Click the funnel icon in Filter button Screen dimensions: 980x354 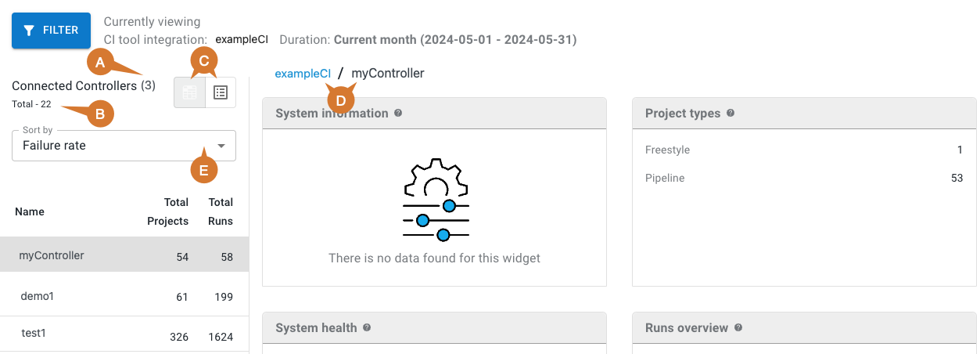coord(29,31)
